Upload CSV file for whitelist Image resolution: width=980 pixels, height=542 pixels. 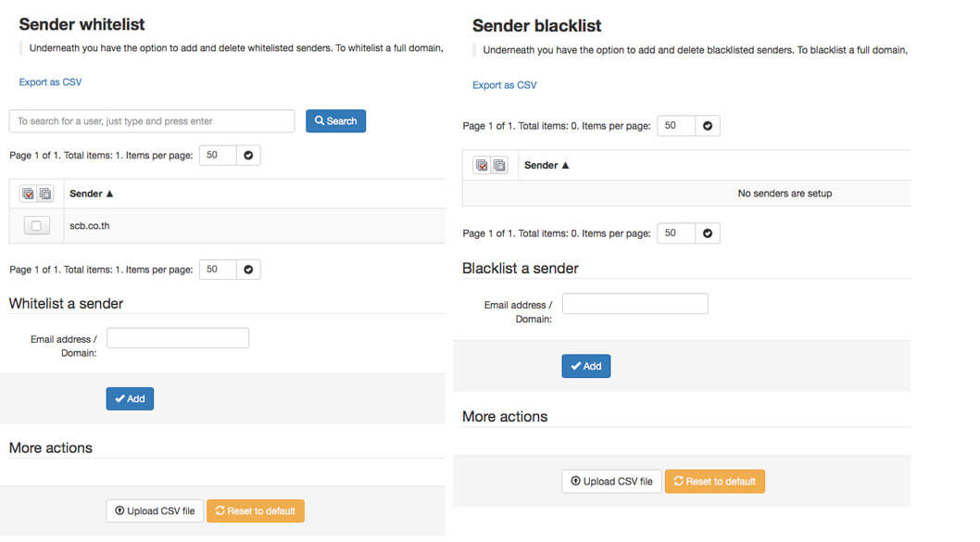point(155,510)
